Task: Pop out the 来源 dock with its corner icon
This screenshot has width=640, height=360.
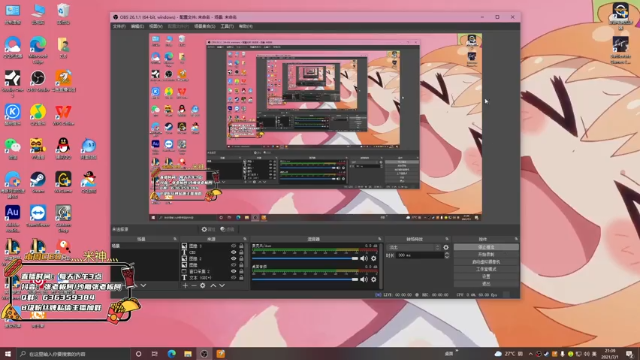Action: (245, 239)
